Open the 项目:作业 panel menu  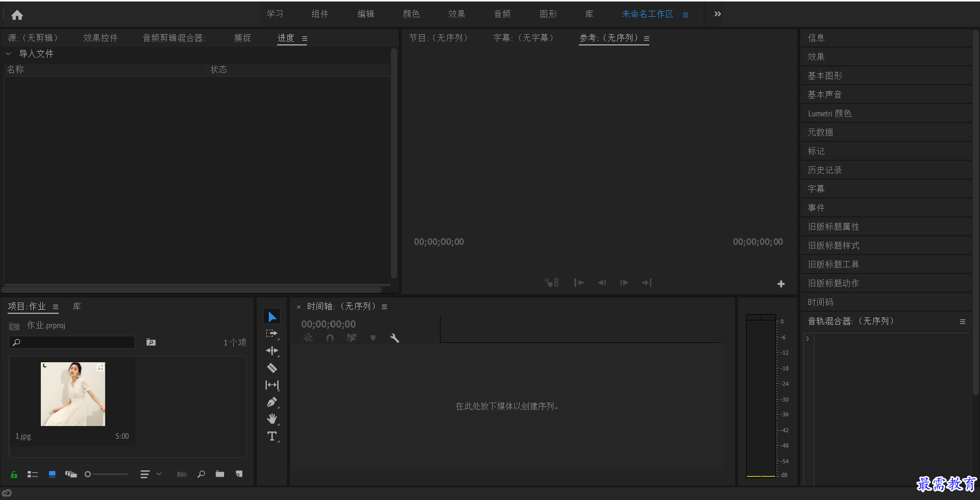[x=56, y=307]
